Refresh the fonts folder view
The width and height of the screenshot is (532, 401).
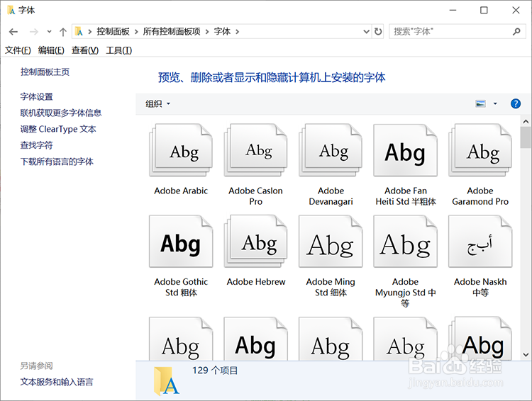click(x=378, y=31)
